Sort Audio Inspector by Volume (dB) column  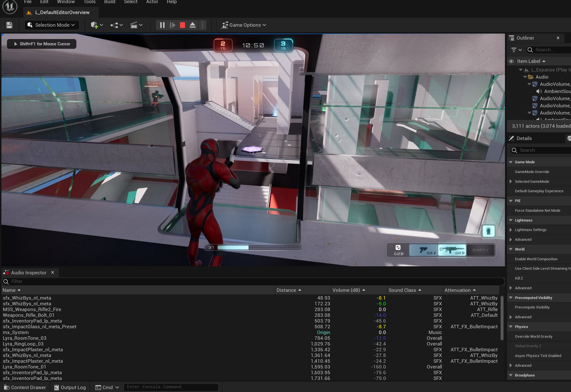click(x=359, y=290)
